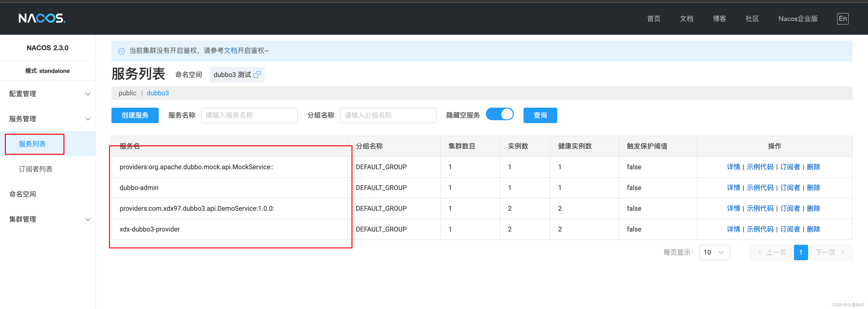Expand the 集群管理 menu chevron
Viewport: 868px width, 309px height.
[x=88, y=219]
